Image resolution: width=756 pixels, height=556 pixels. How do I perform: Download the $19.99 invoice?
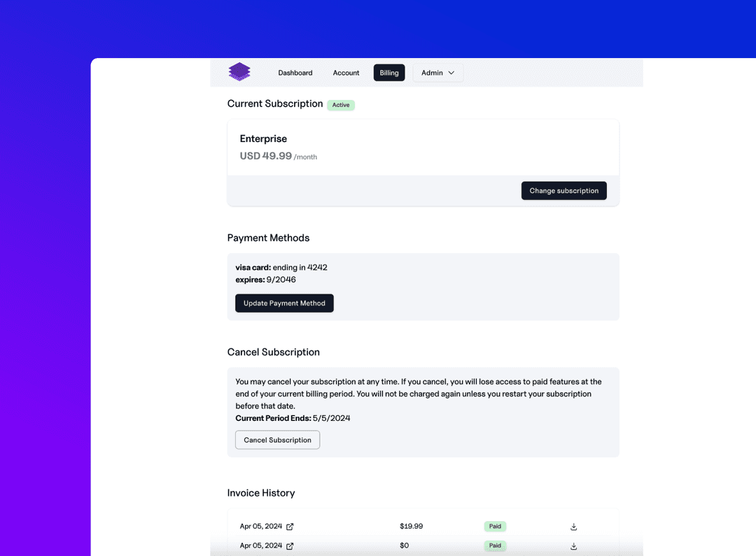pyautogui.click(x=574, y=527)
